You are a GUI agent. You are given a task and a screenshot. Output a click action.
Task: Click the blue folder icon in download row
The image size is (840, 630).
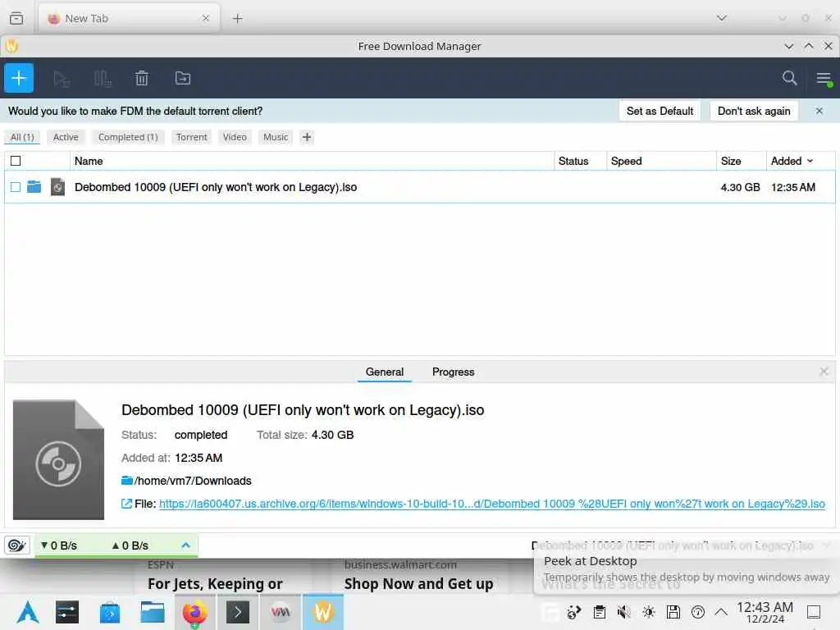(x=34, y=186)
